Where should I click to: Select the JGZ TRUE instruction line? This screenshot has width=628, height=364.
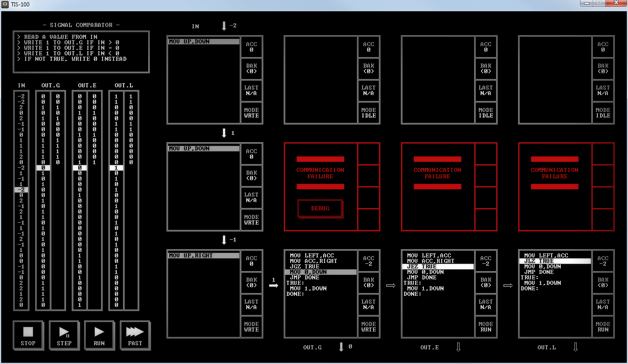click(305, 267)
